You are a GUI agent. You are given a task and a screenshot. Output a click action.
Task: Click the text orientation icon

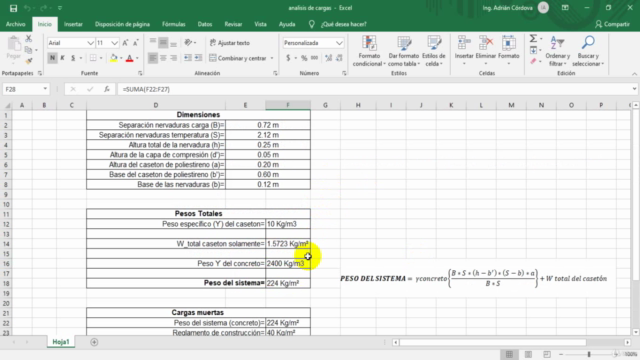188,42
